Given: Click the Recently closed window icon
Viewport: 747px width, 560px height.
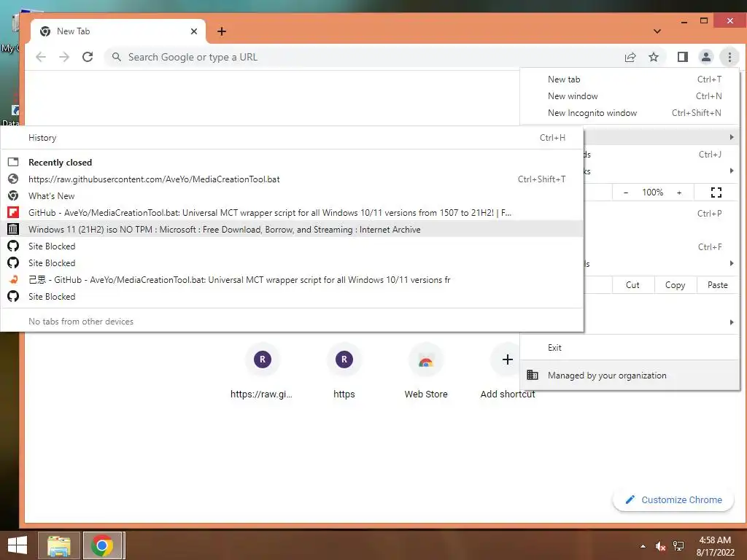Looking at the screenshot, I should (x=13, y=163).
